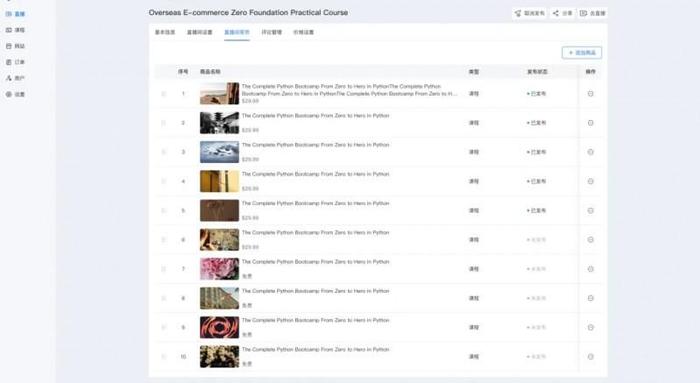Tick the checkbox of product row 6
This screenshot has height=383, width=700.
pyautogui.click(x=163, y=240)
